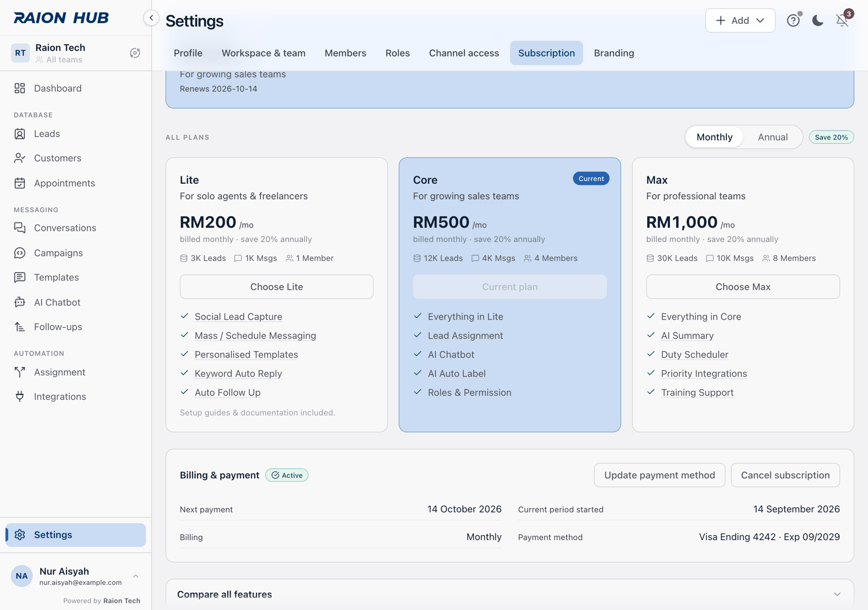Click the NA user avatar
This screenshot has height=610, width=868.
click(22, 576)
